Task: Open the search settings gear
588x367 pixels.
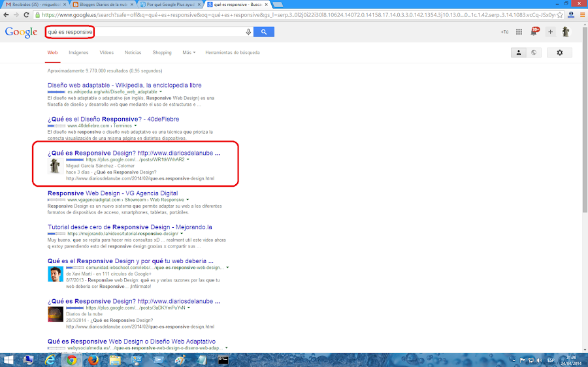Action: click(559, 52)
